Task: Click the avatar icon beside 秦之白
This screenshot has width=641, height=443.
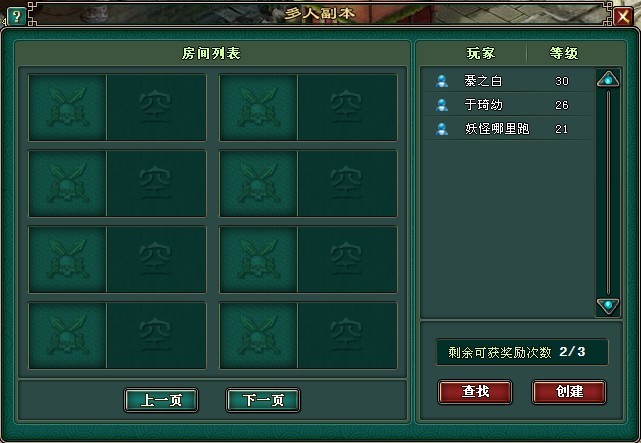Action: pos(442,81)
